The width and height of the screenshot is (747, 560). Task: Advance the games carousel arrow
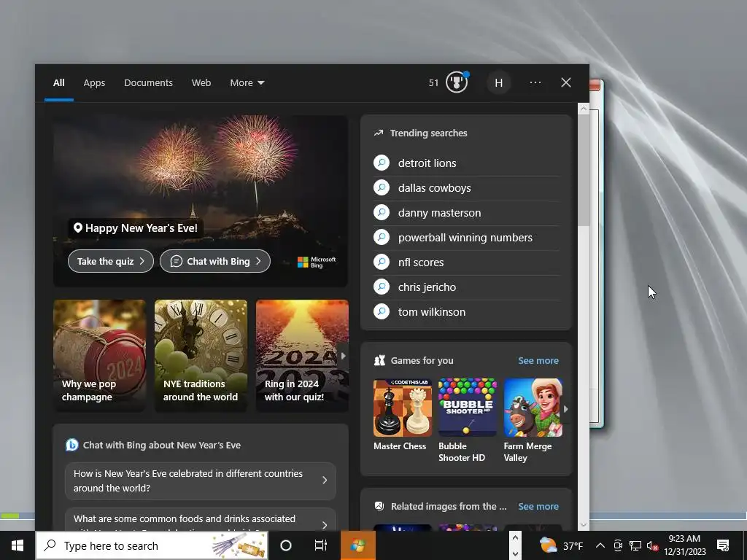[x=566, y=408]
